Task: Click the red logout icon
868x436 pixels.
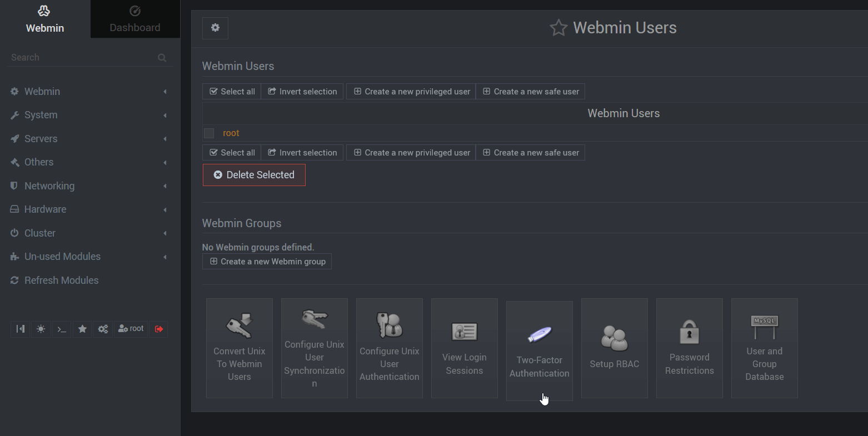Action: (x=159, y=329)
